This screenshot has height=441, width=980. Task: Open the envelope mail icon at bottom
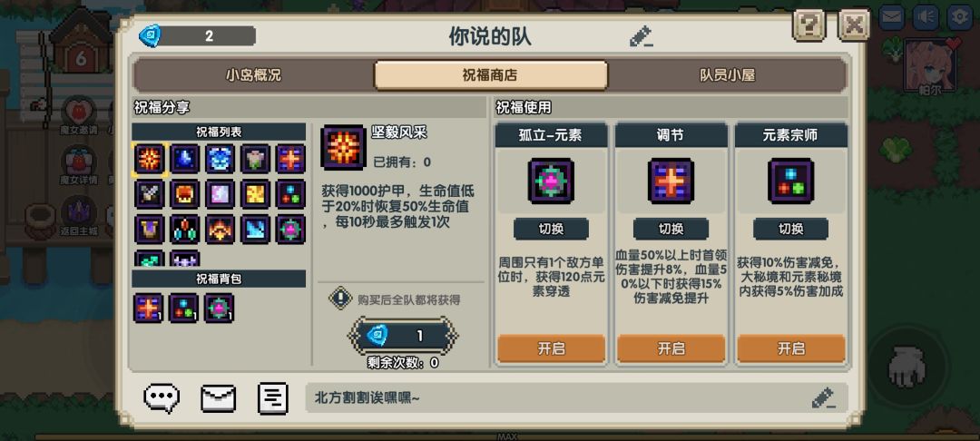pyautogui.click(x=218, y=398)
